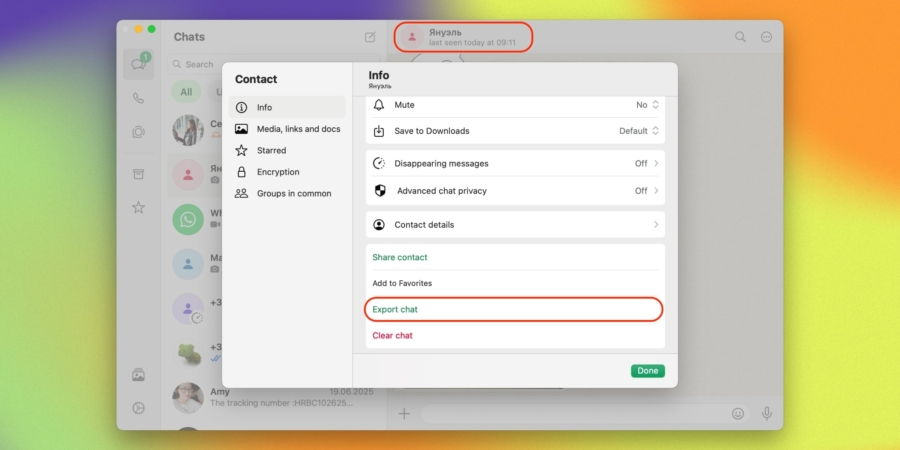Click the Done button
900x450 pixels.
tap(647, 371)
